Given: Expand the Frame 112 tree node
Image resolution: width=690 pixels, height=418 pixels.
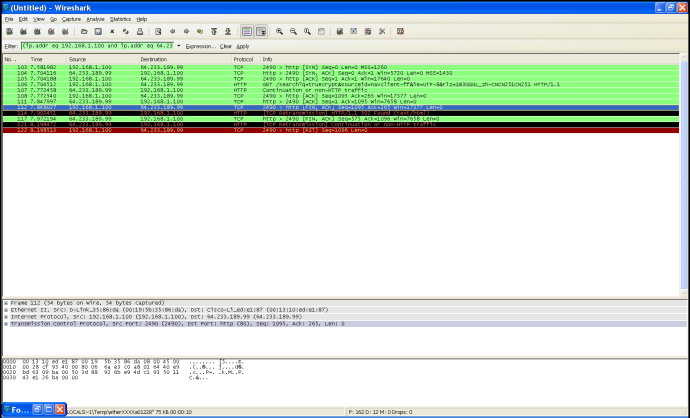Looking at the screenshot, I should point(6,303).
